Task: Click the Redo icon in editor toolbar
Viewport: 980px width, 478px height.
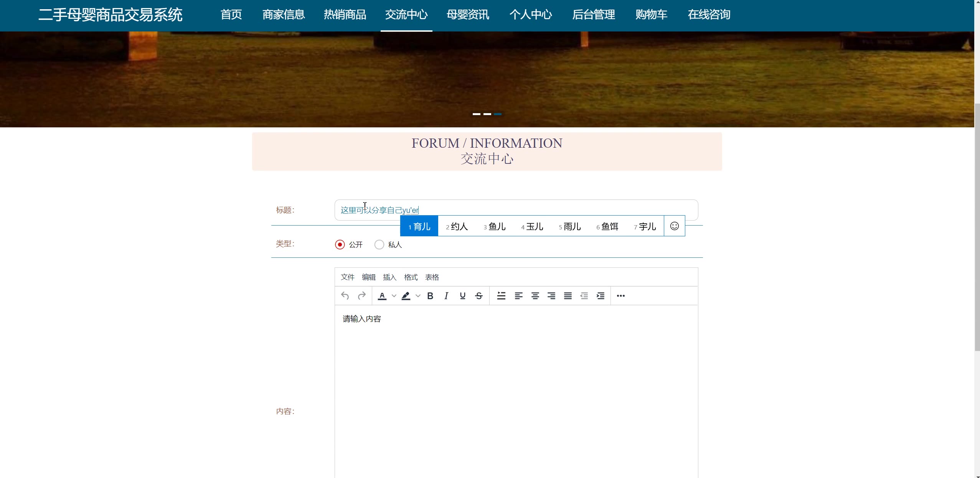Action: click(x=361, y=296)
